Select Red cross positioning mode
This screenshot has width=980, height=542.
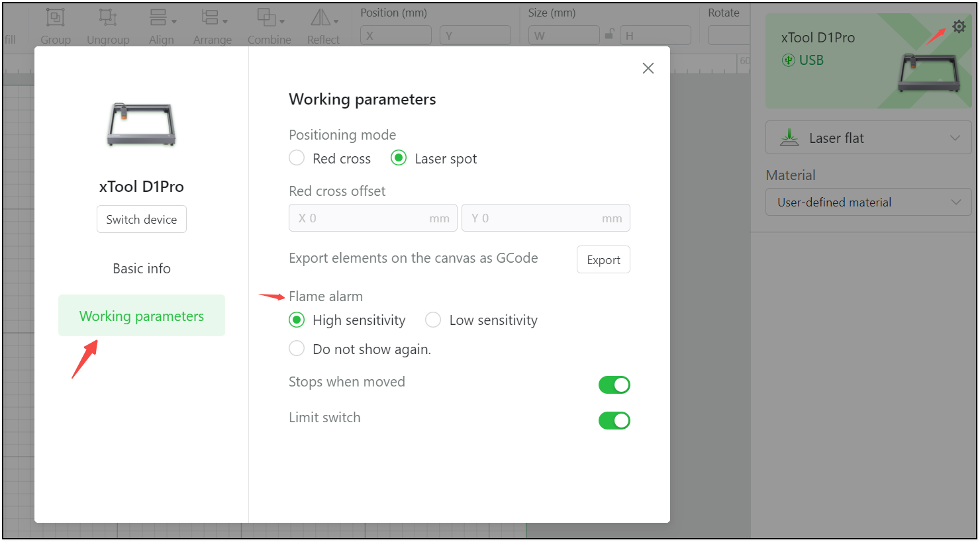tap(297, 158)
